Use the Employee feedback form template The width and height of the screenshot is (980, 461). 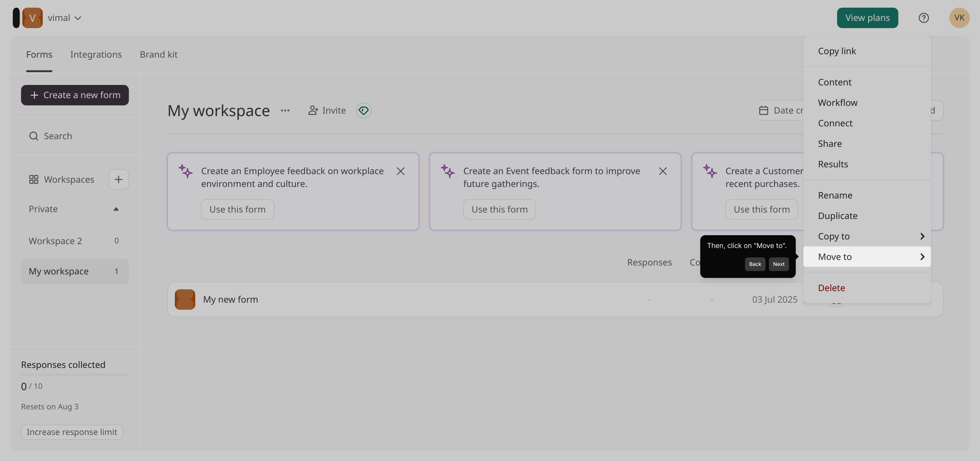pos(238,210)
